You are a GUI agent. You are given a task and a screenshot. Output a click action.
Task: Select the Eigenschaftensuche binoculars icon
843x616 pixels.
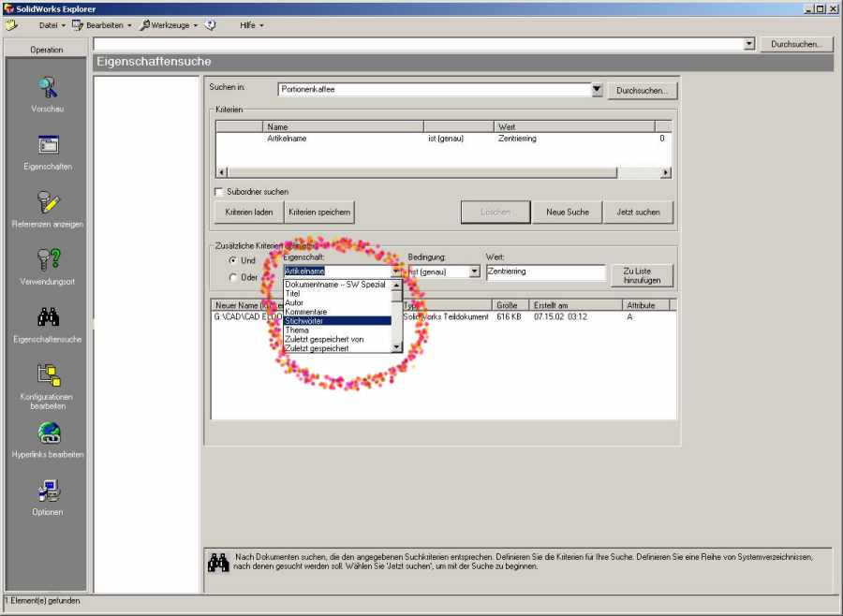click(x=48, y=317)
